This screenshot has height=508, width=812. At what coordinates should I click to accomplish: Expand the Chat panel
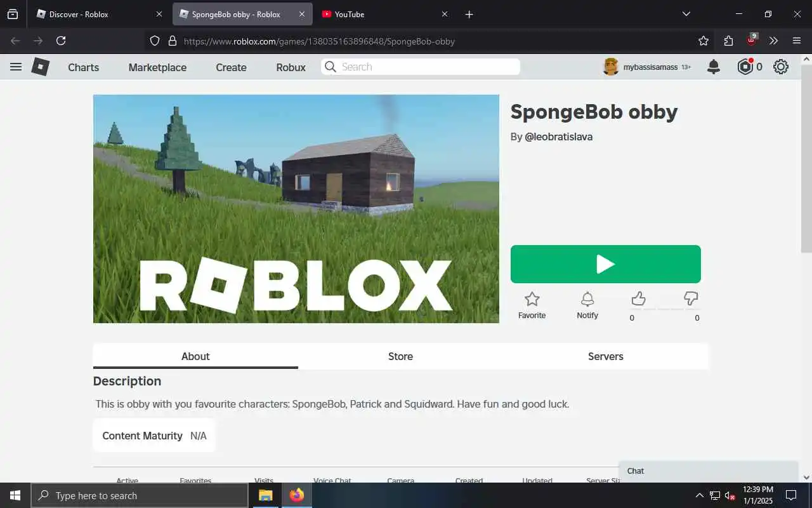tap(708, 471)
